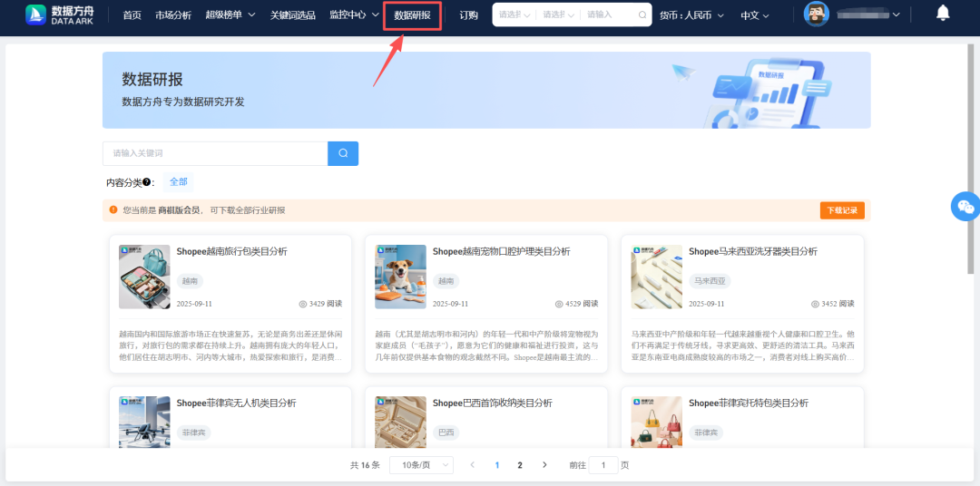Click the user avatar picture
Image resolution: width=980 pixels, height=486 pixels.
[817, 14]
